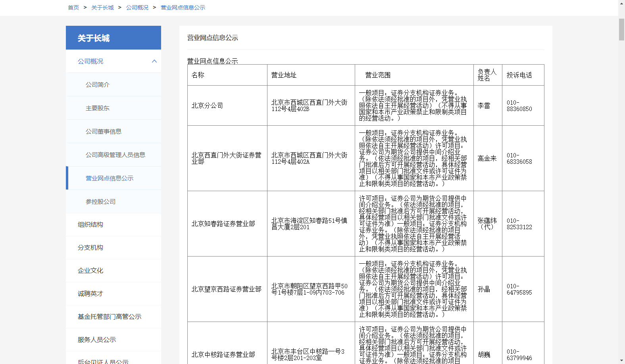This screenshot has height=364, width=625.
Task: Open 公司董事信息 sidebar item
Action: 113,132
